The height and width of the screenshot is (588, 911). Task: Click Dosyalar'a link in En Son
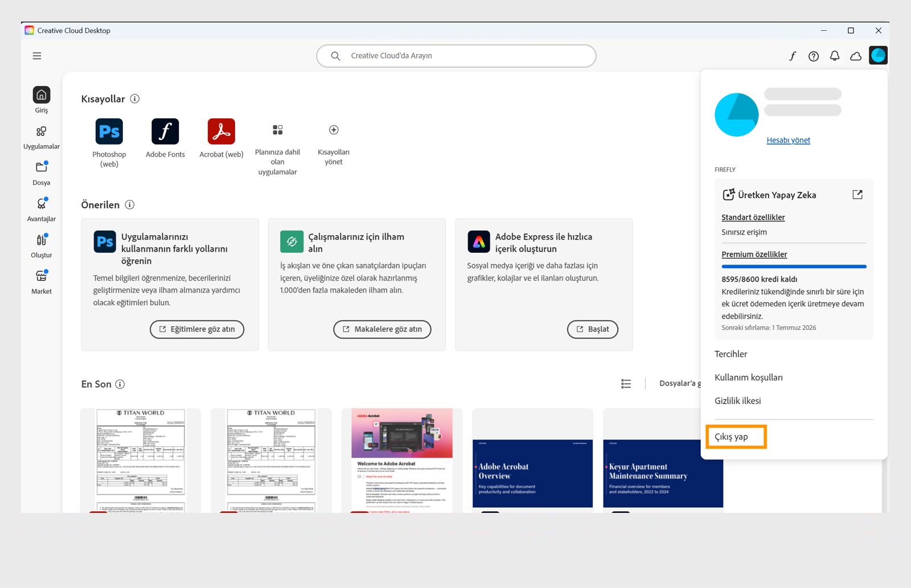(x=680, y=383)
